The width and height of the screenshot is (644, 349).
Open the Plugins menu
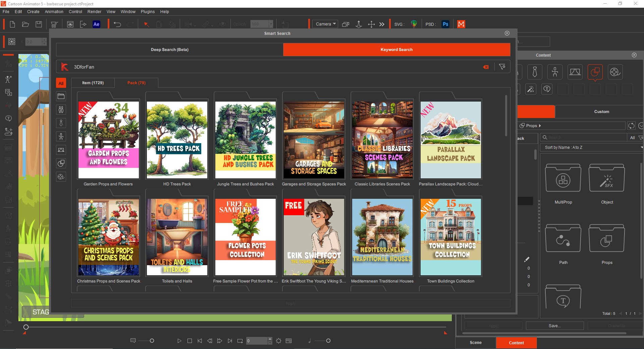[x=148, y=12]
